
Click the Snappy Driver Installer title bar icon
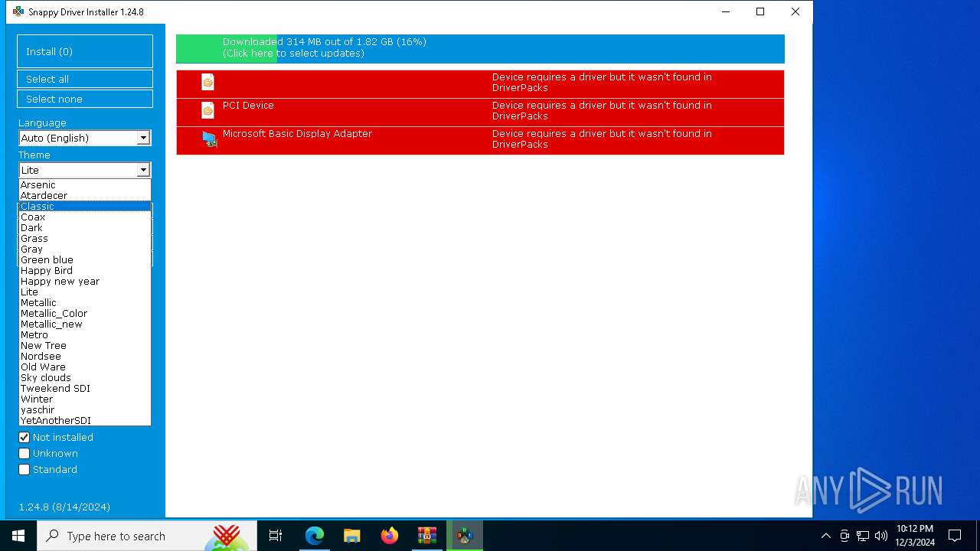[18, 11]
